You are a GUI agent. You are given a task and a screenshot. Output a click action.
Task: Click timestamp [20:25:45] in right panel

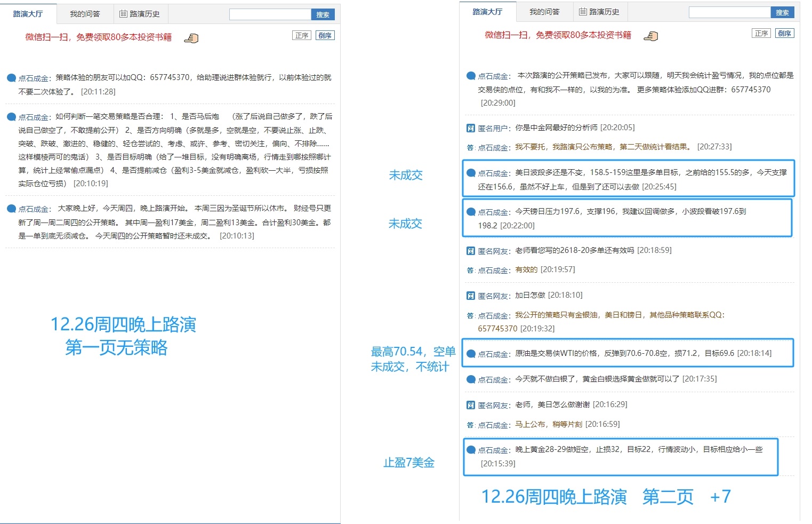660,187
